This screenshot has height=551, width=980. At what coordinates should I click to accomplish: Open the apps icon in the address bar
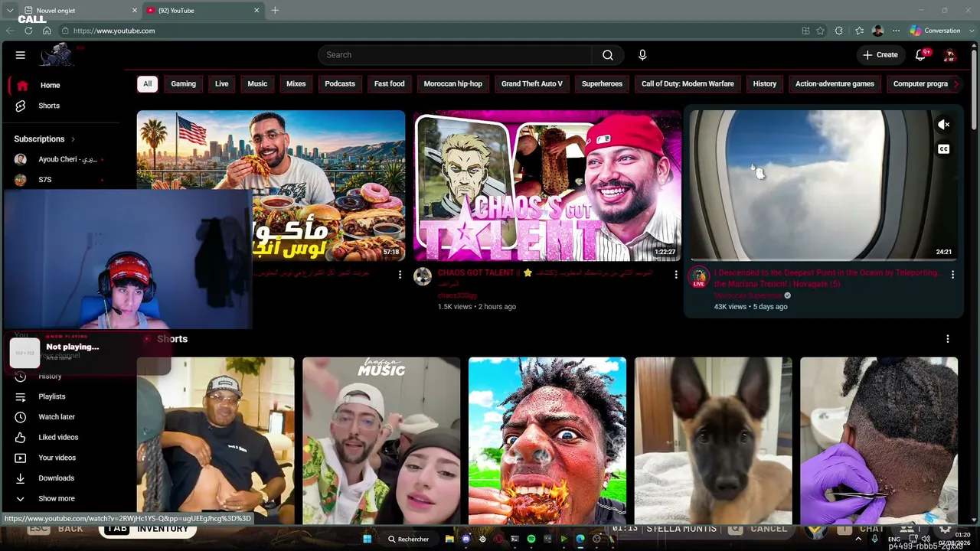[805, 31]
